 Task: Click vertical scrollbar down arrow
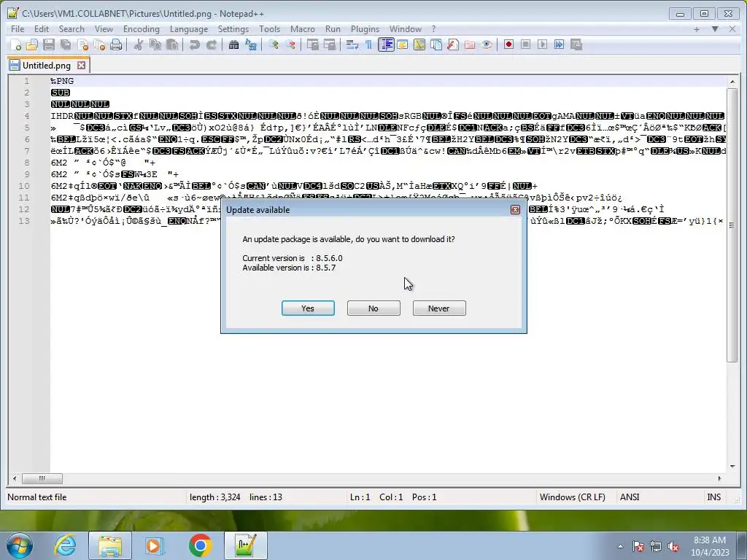(x=732, y=467)
